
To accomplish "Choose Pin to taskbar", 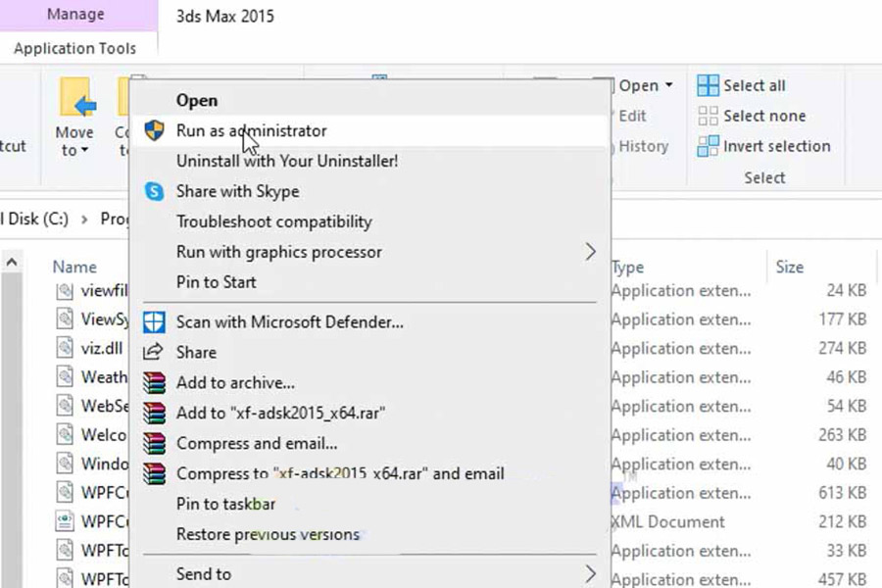I will (370, 504).
